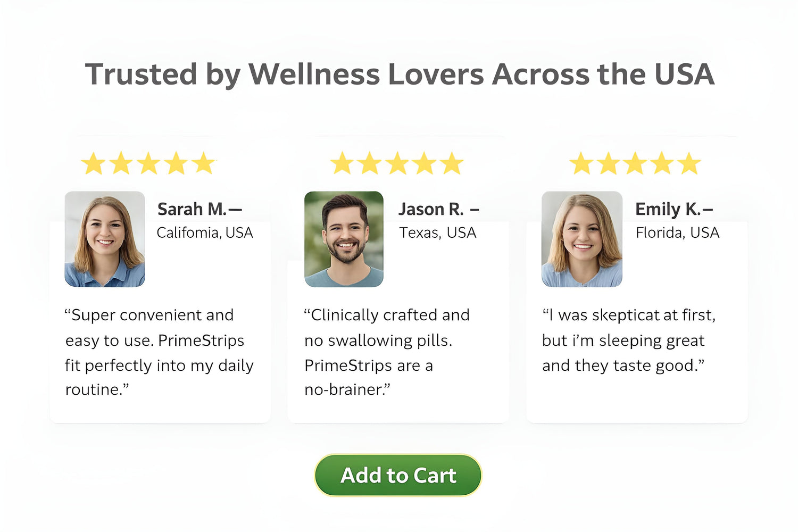Open Jason R.'s profile photo
798x532 pixels.
click(344, 239)
